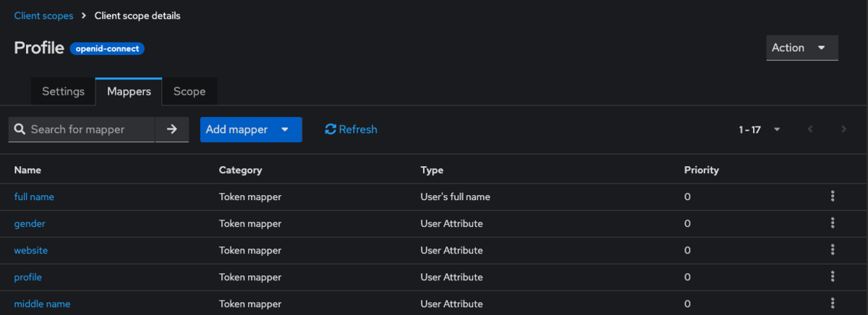868x315 pixels.
Task: Open the middle name mapper
Action: click(42, 303)
